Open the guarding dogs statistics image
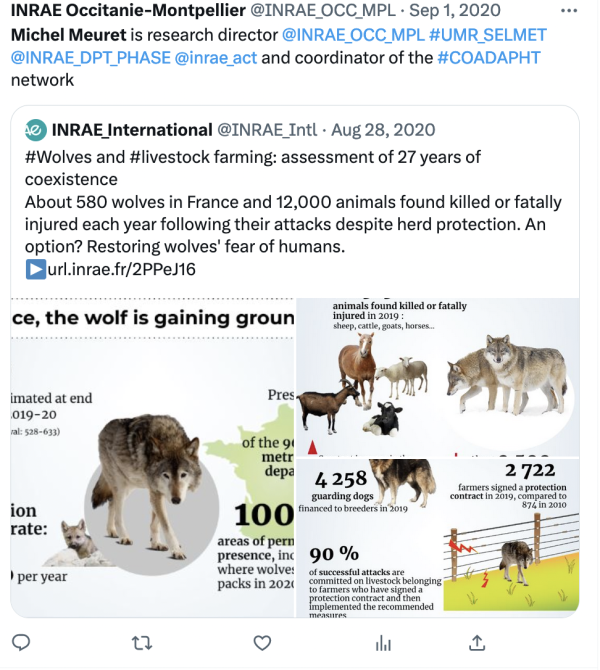 point(438,540)
